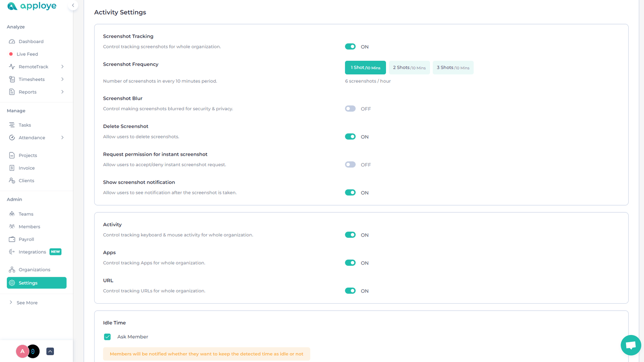Open the Tasks section

tap(25, 125)
